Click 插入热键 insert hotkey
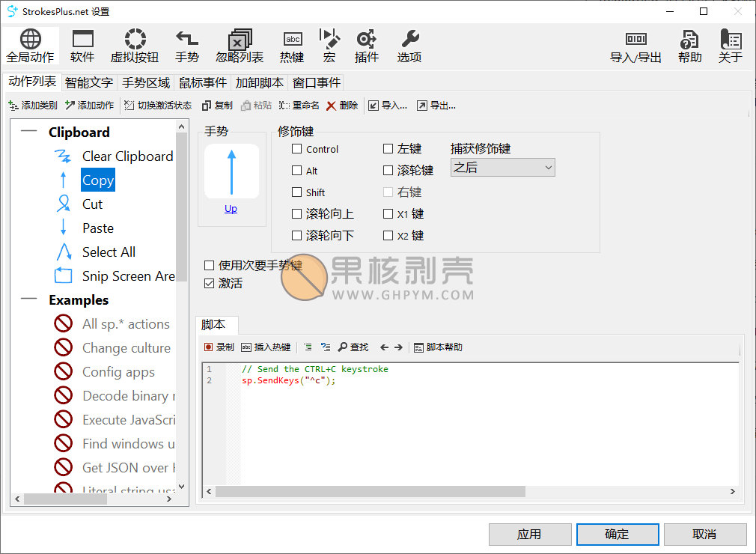Image resolution: width=756 pixels, height=554 pixels. tap(266, 347)
